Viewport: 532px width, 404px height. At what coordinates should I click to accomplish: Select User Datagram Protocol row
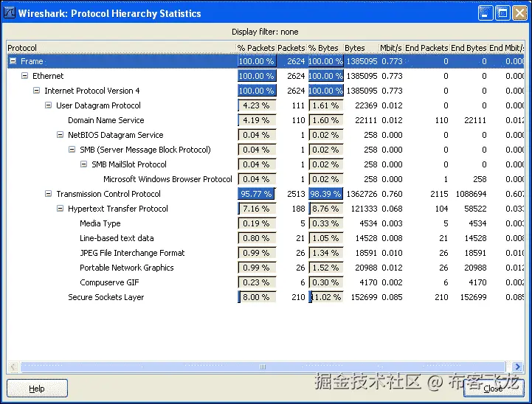point(266,105)
